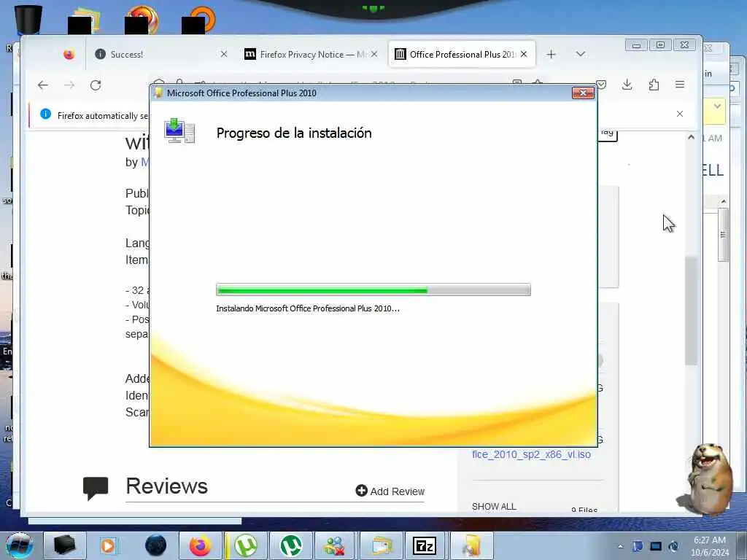This screenshot has width=747, height=560.
Task: Open the black box taskbar icon
Action: (x=65, y=545)
